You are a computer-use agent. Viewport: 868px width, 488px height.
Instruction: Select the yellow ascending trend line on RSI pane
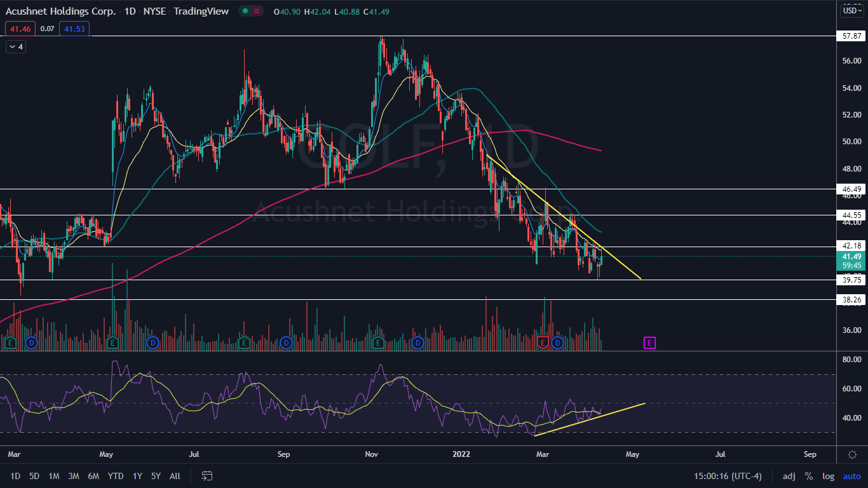point(591,419)
